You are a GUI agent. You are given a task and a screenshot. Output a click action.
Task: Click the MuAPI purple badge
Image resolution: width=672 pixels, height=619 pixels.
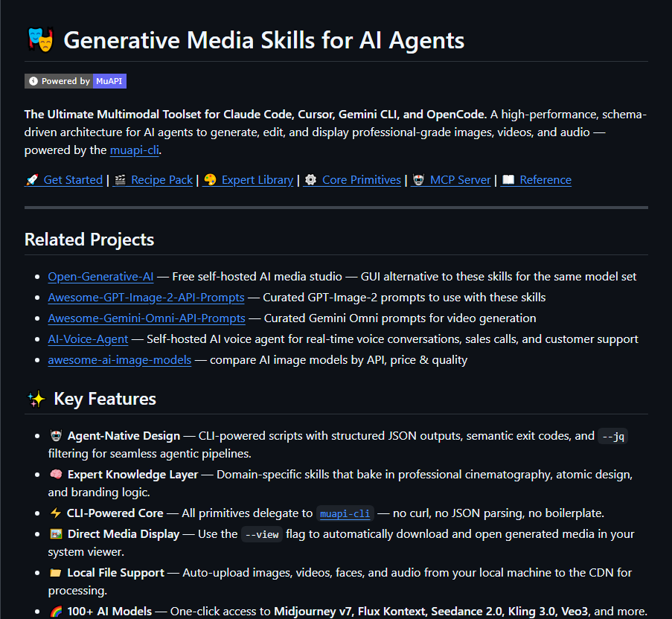(109, 81)
